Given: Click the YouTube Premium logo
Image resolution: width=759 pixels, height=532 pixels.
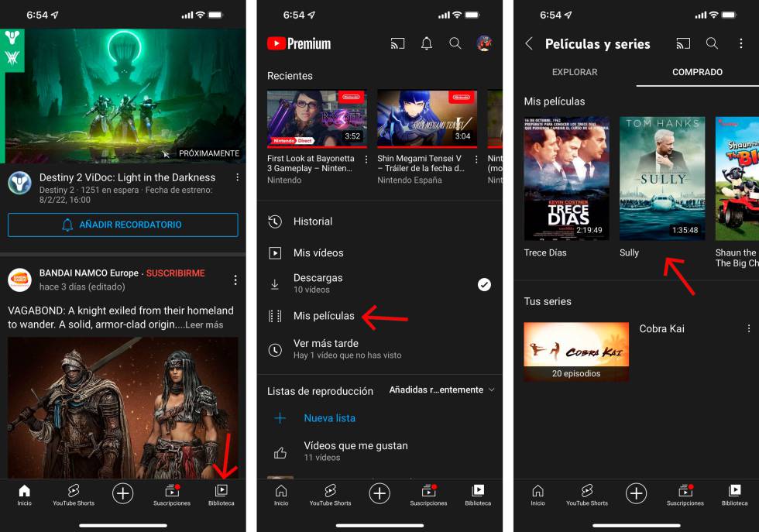Looking at the screenshot, I should (x=299, y=43).
